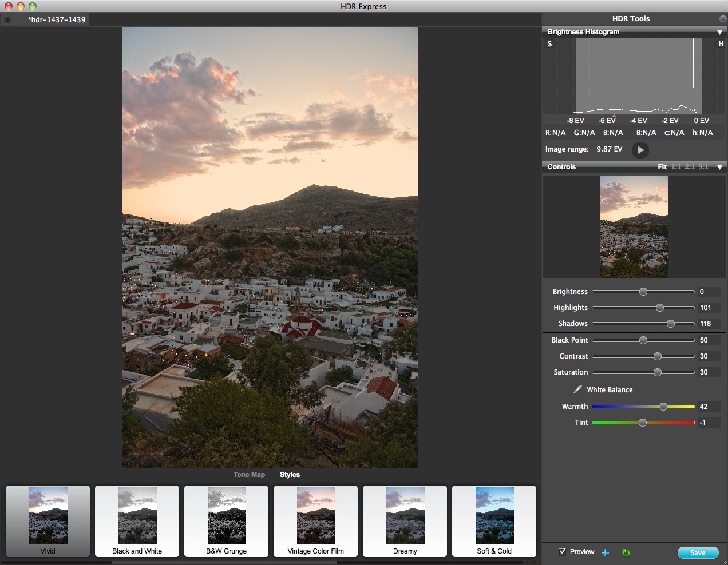Click the Save button
This screenshot has width=728, height=565.
[698, 552]
